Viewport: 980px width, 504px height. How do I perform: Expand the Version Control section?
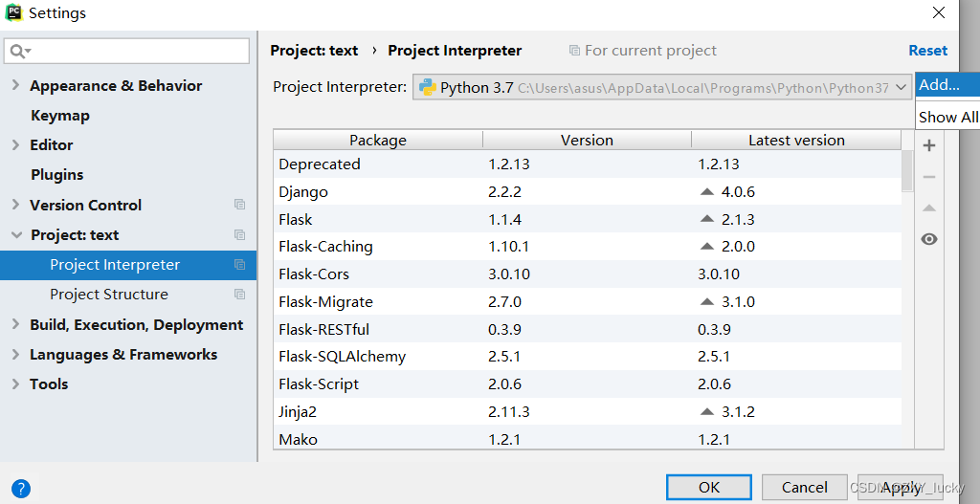point(15,205)
